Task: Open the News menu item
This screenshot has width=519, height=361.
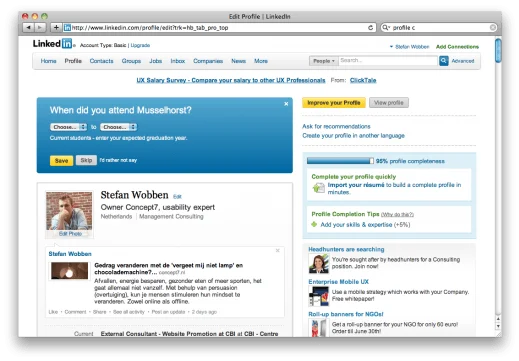Action: click(x=238, y=61)
